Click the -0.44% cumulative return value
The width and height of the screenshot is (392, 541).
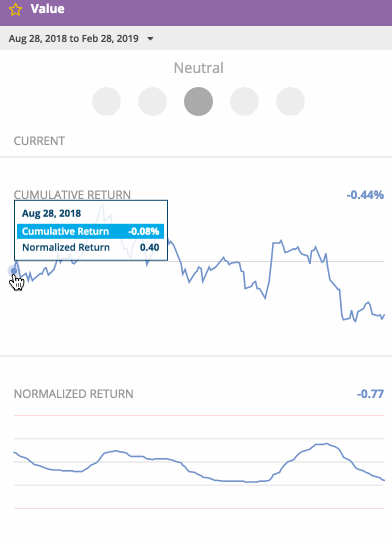(x=365, y=195)
